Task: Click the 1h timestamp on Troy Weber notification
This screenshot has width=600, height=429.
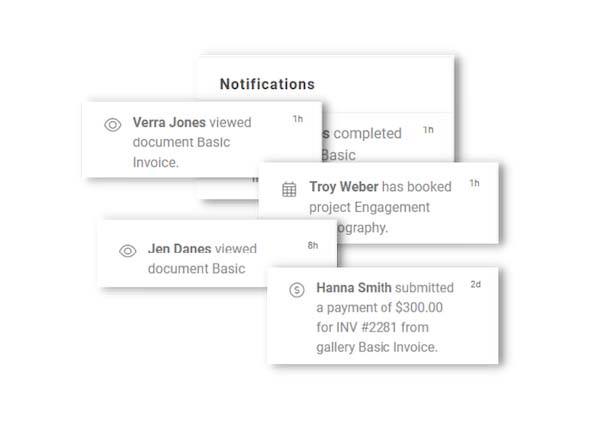Action: point(474,183)
